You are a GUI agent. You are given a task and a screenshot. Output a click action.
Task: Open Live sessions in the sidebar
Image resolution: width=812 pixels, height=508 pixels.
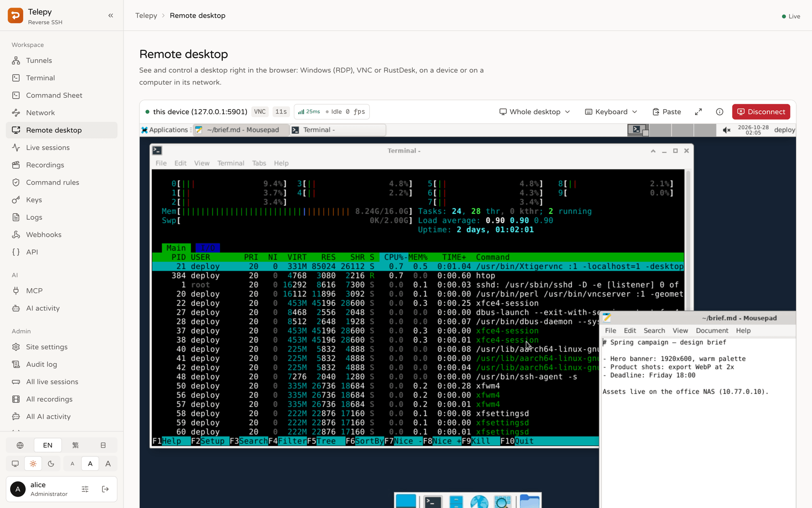click(62, 147)
